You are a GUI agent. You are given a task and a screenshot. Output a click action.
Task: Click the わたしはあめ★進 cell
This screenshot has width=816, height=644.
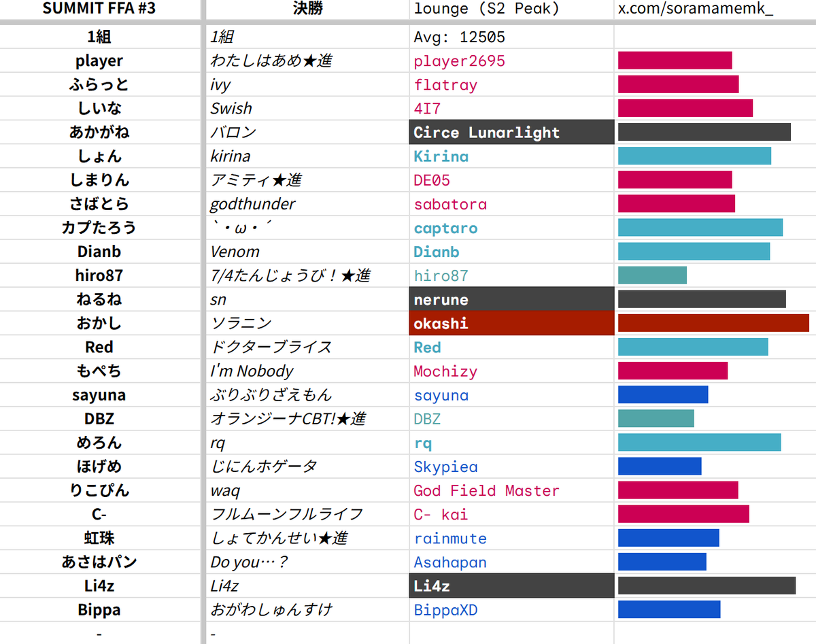pyautogui.click(x=307, y=61)
